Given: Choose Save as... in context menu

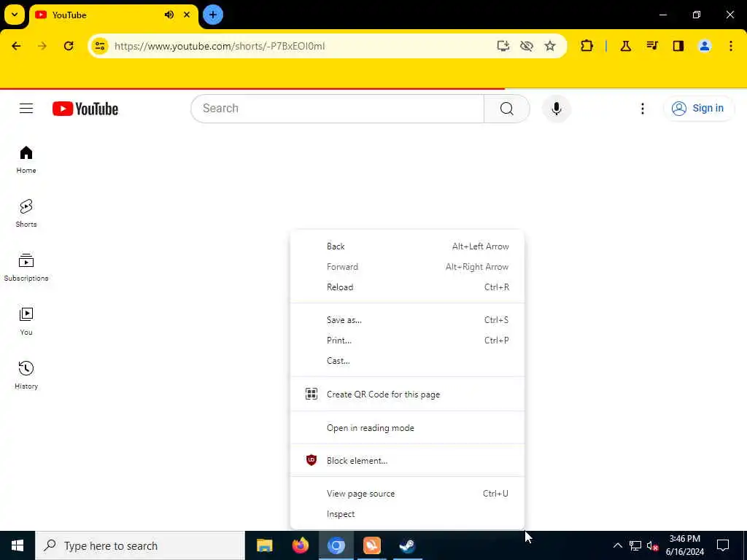Looking at the screenshot, I should 407,320.
